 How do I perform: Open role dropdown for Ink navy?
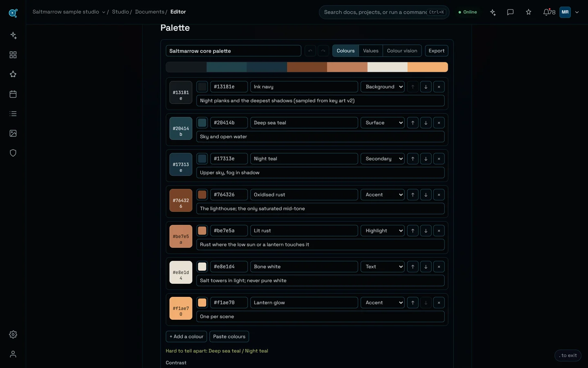[x=383, y=87]
